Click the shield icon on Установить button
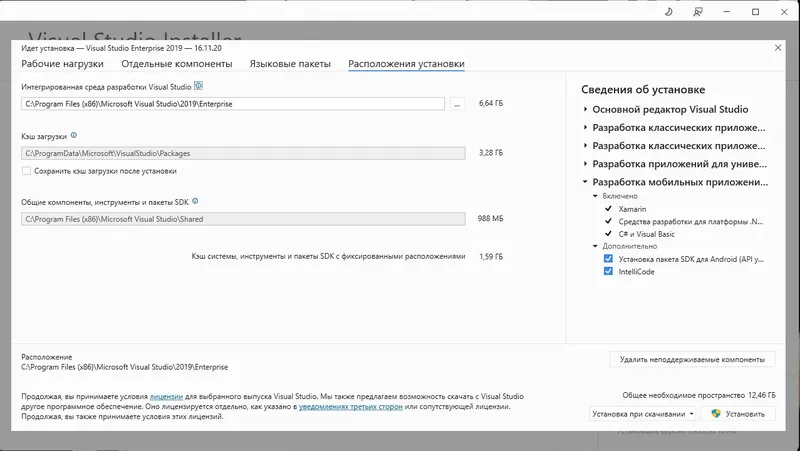This screenshot has width=800, height=451. [716, 414]
